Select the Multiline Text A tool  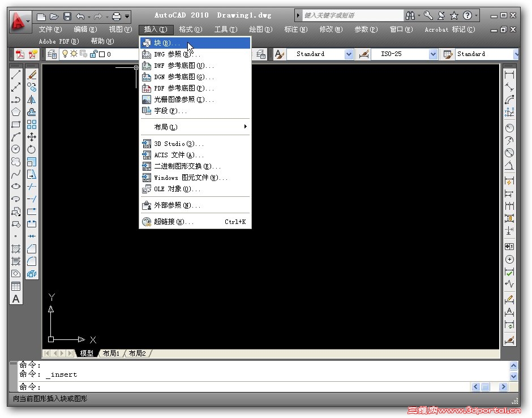point(16,299)
